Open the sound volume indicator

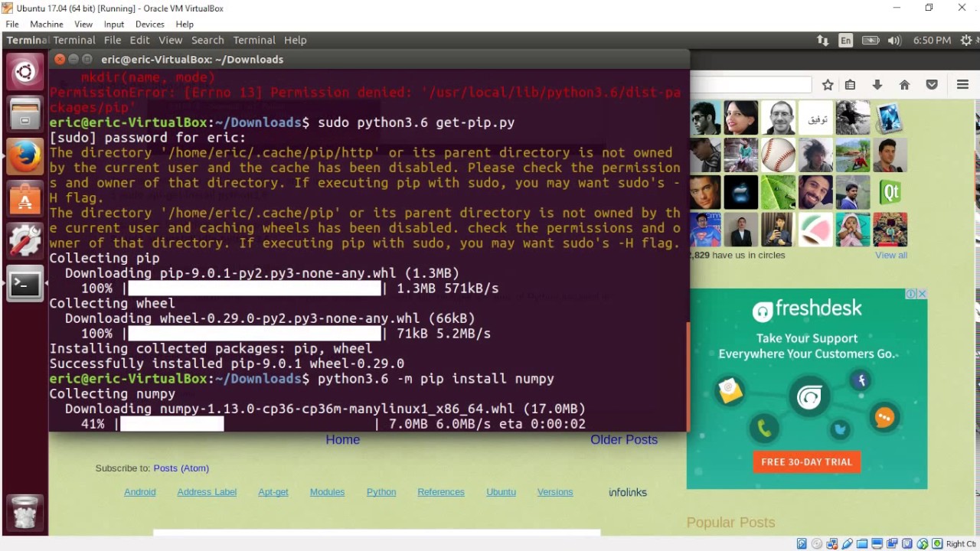pyautogui.click(x=895, y=41)
